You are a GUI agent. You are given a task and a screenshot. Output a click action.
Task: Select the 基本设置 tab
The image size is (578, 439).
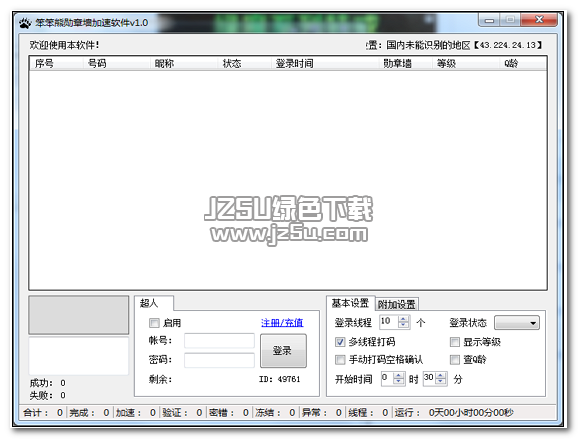[x=351, y=303]
